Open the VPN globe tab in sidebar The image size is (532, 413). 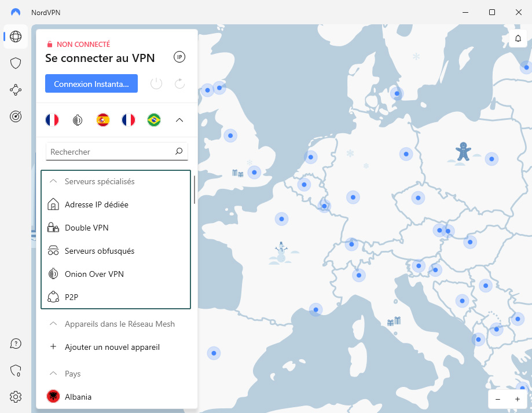pos(16,36)
